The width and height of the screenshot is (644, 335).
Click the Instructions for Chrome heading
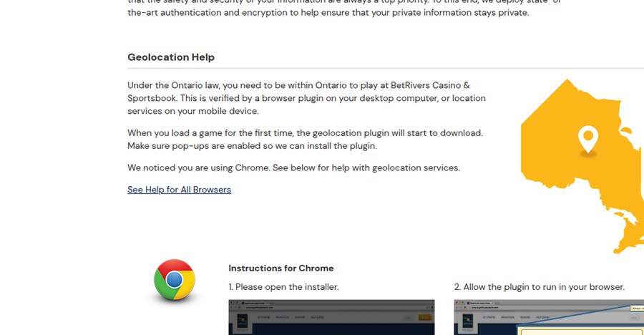[x=281, y=268]
